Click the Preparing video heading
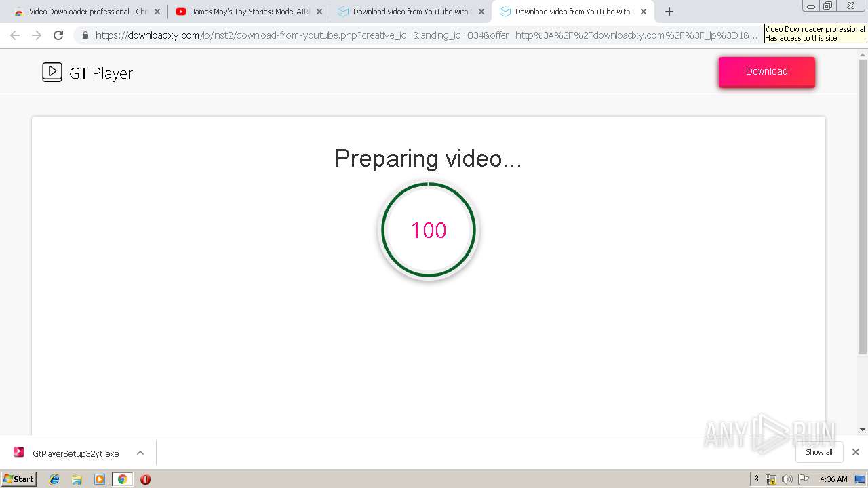868x488 pixels. [429, 159]
